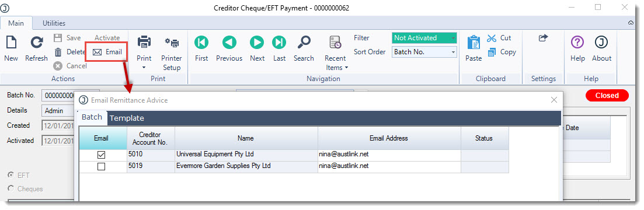Click the Copy icon
This screenshot has height=210, width=644.
[x=492, y=52]
